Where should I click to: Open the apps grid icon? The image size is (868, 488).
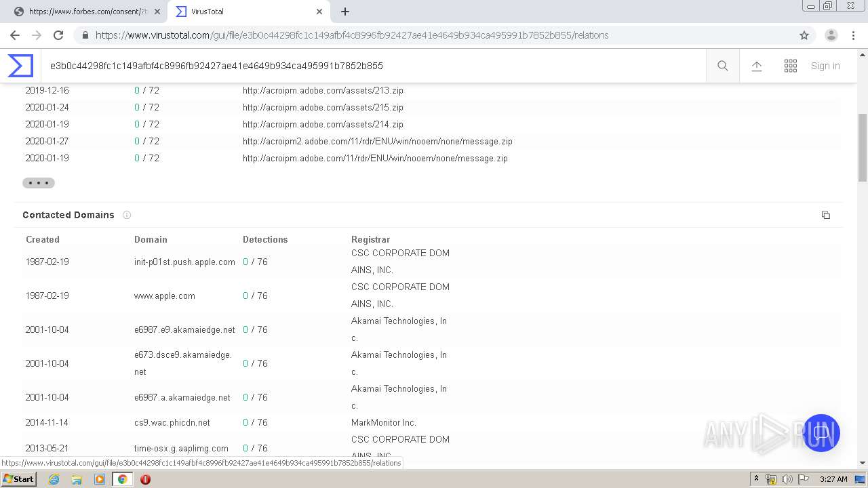point(791,66)
